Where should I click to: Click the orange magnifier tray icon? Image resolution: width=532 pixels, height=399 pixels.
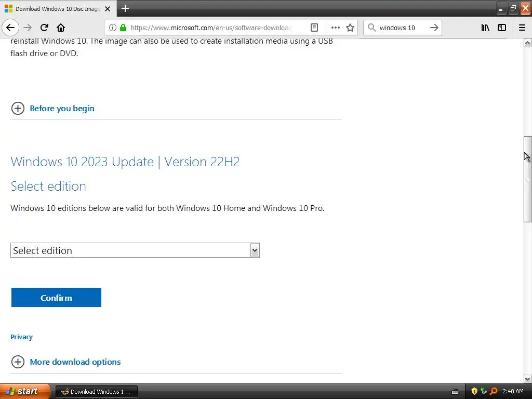[494, 392]
